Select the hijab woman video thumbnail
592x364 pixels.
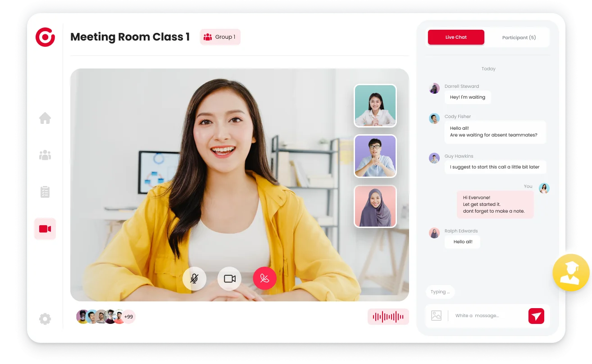coord(375,206)
